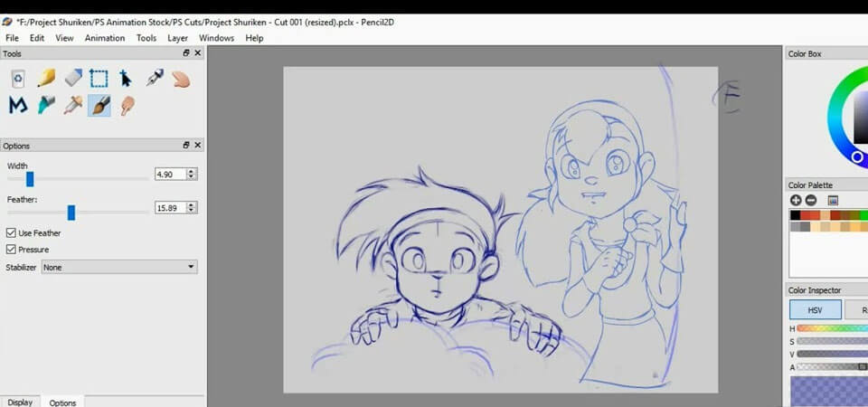The height and width of the screenshot is (407, 868).
Task: Open the Layer menu
Action: coord(178,38)
